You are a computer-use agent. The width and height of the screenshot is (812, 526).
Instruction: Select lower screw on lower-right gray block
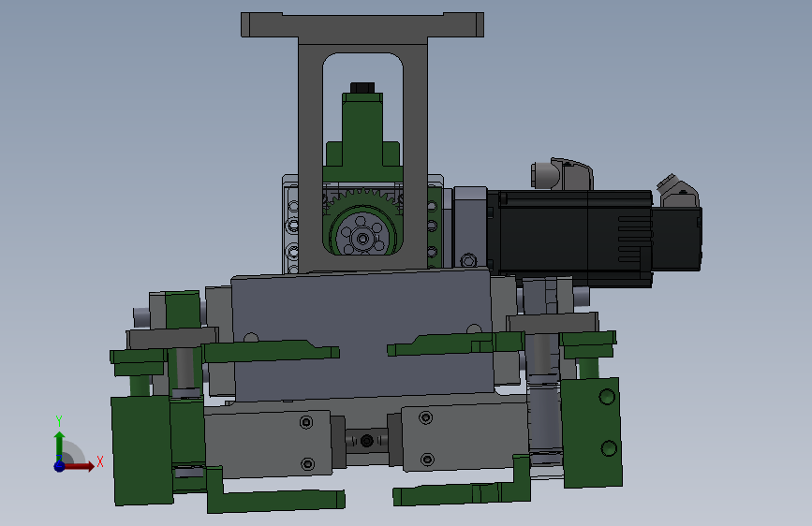tap(427, 460)
